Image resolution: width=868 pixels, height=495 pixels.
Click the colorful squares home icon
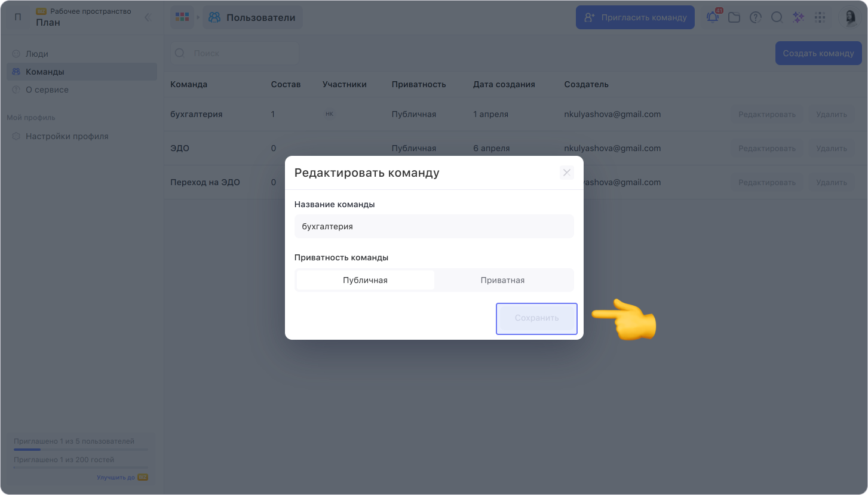tap(182, 17)
